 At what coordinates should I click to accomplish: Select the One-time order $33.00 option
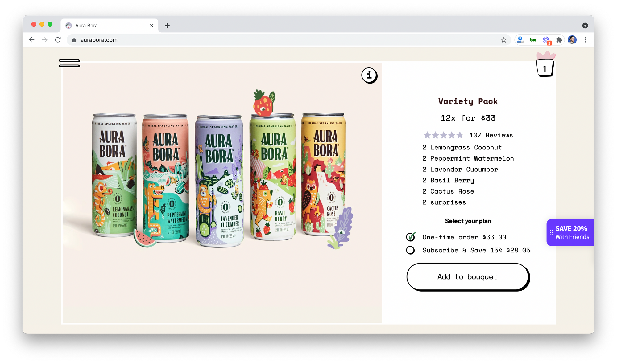coord(456,237)
